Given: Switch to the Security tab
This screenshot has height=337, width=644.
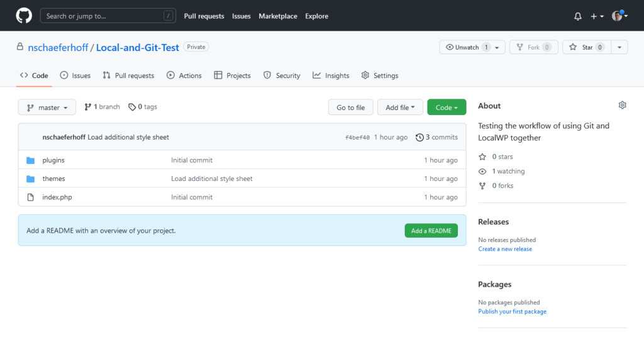Looking at the screenshot, I should 282,75.
